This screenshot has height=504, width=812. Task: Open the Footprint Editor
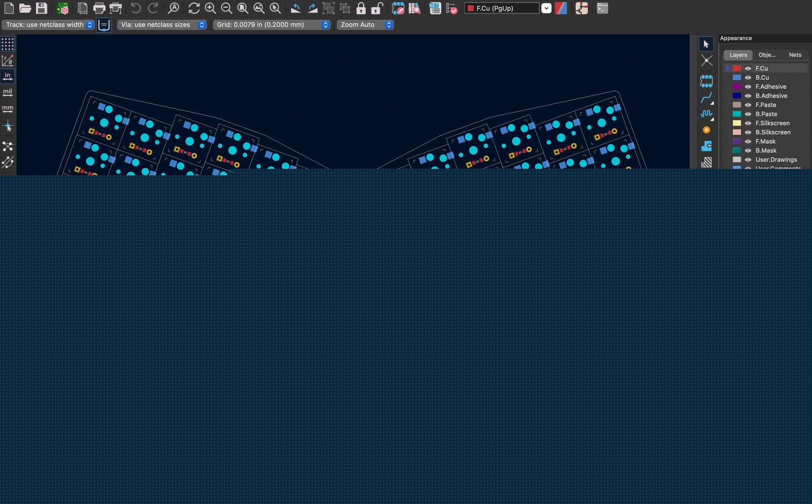pyautogui.click(x=398, y=8)
